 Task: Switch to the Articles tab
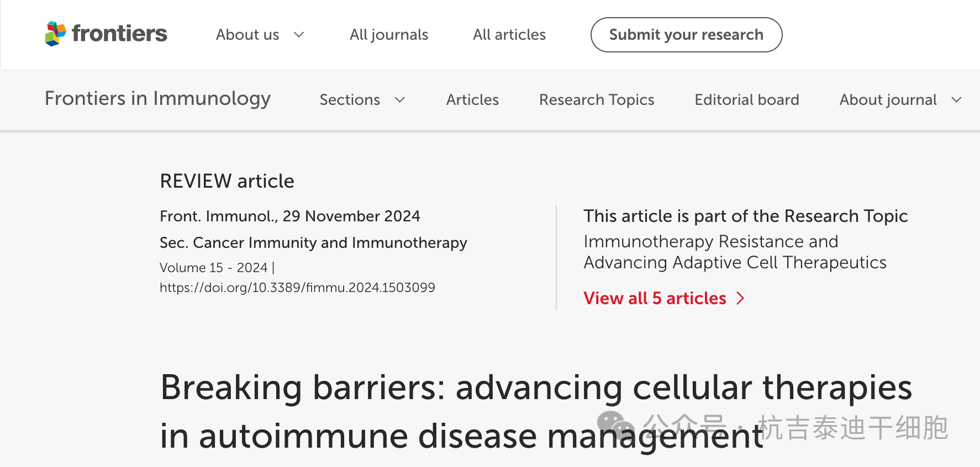[x=472, y=100]
